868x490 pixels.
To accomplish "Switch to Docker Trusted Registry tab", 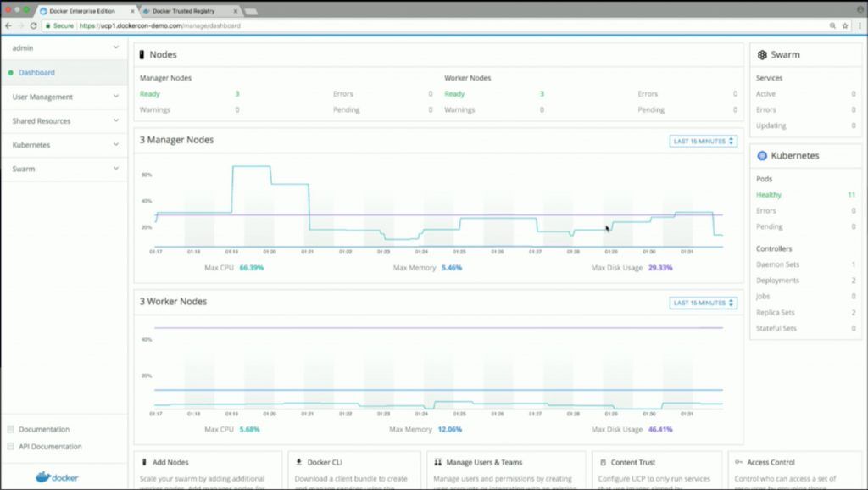I will pos(190,11).
